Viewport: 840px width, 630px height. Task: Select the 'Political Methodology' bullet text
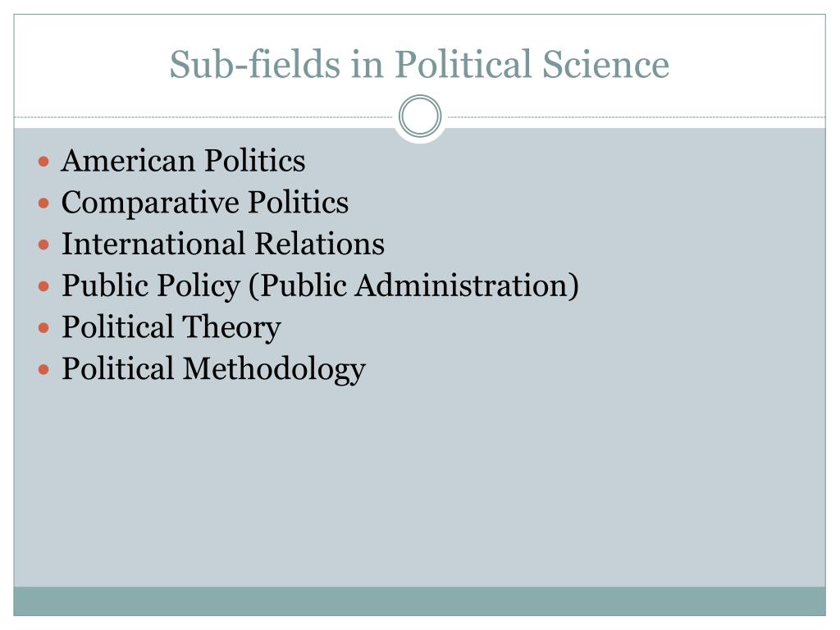pos(213,369)
